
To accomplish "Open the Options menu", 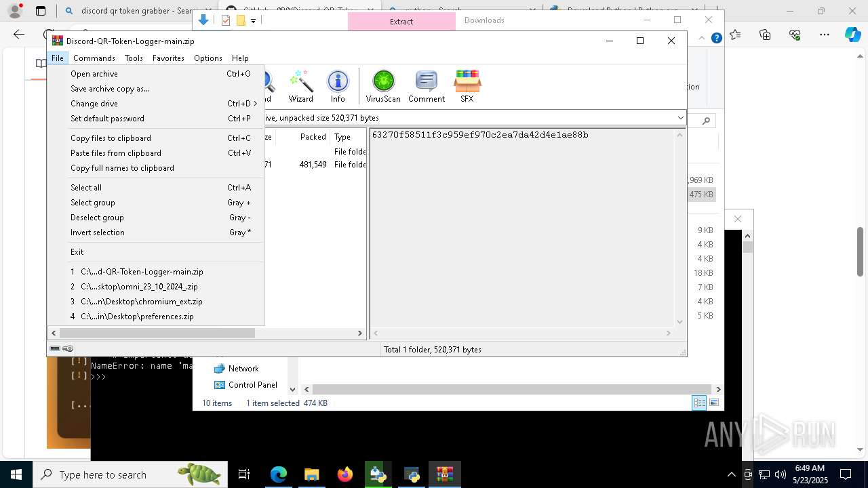I will pyautogui.click(x=208, y=58).
